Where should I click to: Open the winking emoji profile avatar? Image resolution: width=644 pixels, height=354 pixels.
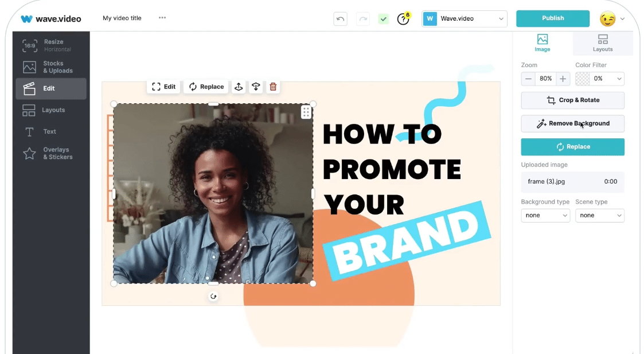[x=607, y=18]
